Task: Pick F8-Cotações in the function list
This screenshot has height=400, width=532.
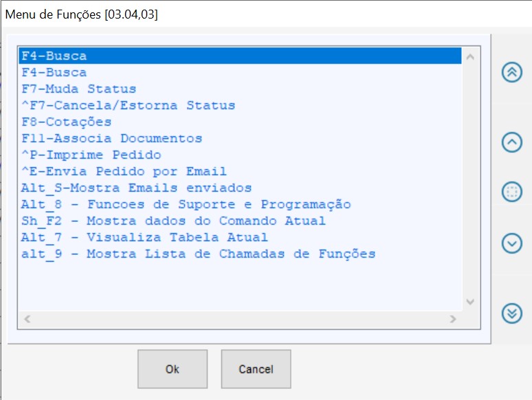Action: [66, 122]
